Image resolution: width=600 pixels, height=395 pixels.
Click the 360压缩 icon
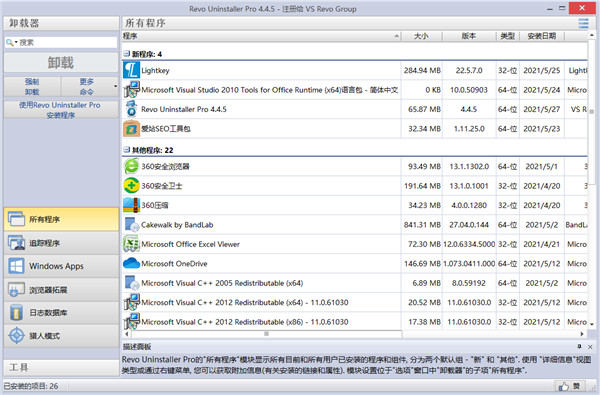pyautogui.click(x=131, y=205)
